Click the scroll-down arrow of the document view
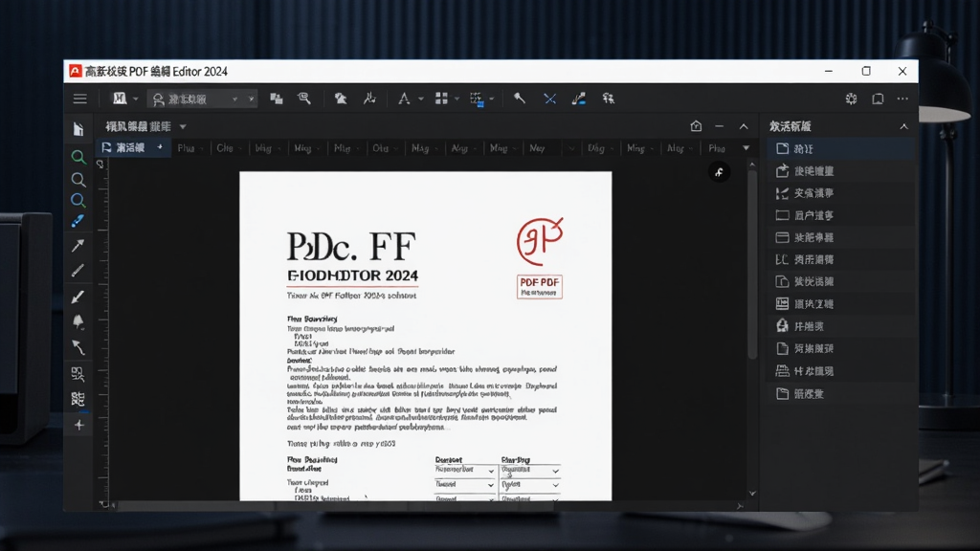The width and height of the screenshot is (980, 551). click(752, 494)
